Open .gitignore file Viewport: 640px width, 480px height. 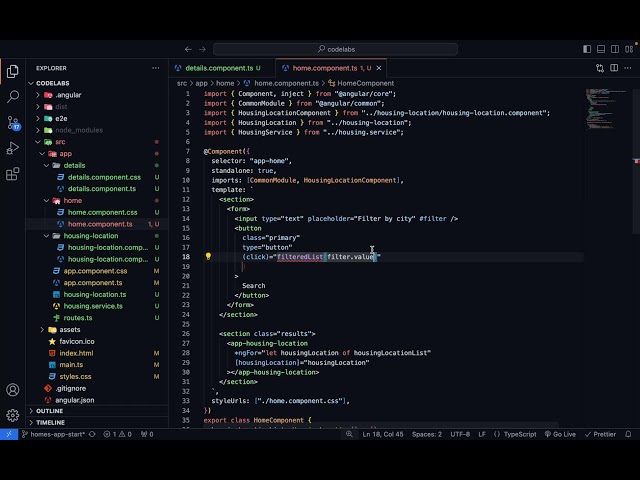click(98, 389)
